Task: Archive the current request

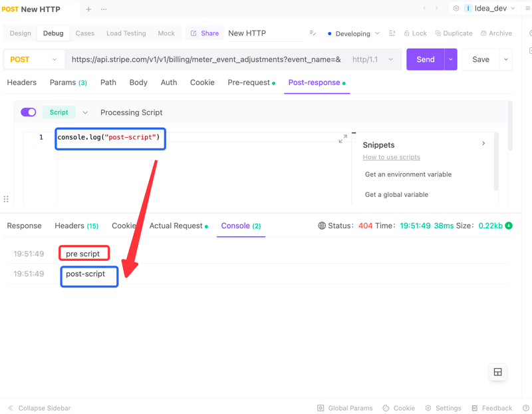Action: [x=496, y=33]
